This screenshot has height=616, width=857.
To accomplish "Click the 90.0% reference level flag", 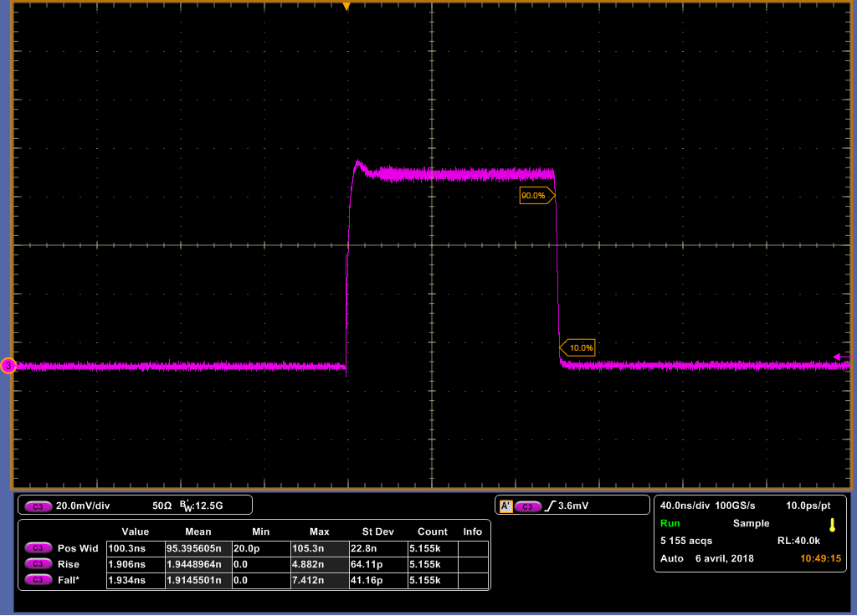I will click(536, 195).
